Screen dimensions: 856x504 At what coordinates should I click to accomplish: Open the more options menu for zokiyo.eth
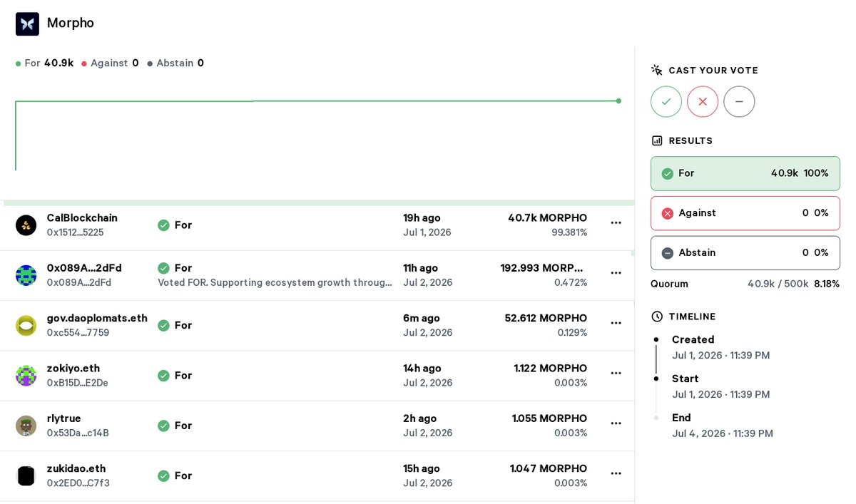click(616, 373)
